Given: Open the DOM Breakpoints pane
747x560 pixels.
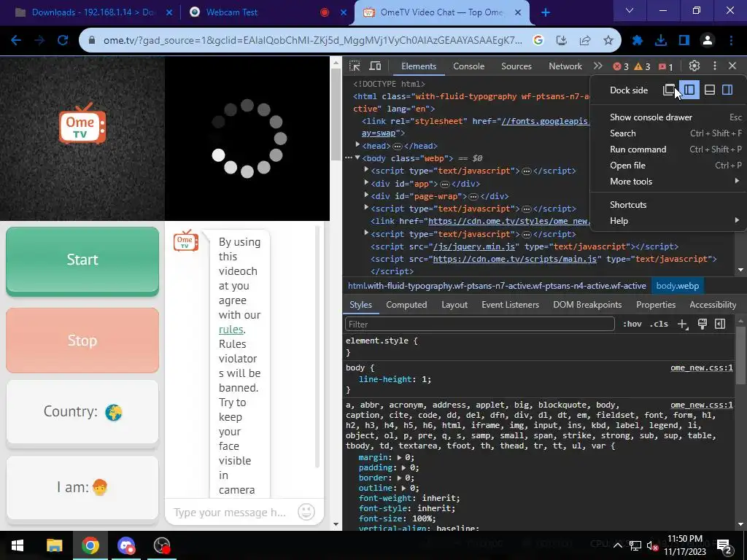Looking at the screenshot, I should (587, 305).
